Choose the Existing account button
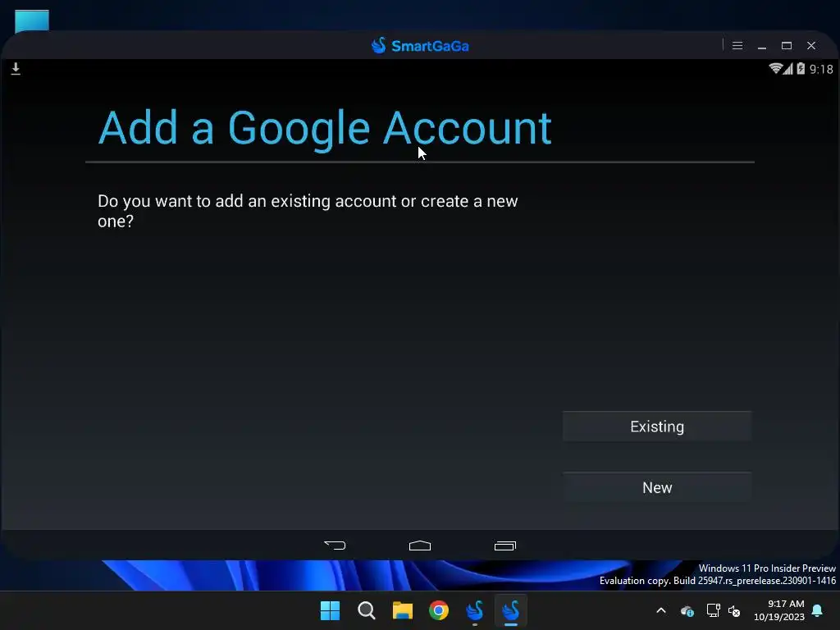The height and width of the screenshot is (630, 840). (x=657, y=427)
